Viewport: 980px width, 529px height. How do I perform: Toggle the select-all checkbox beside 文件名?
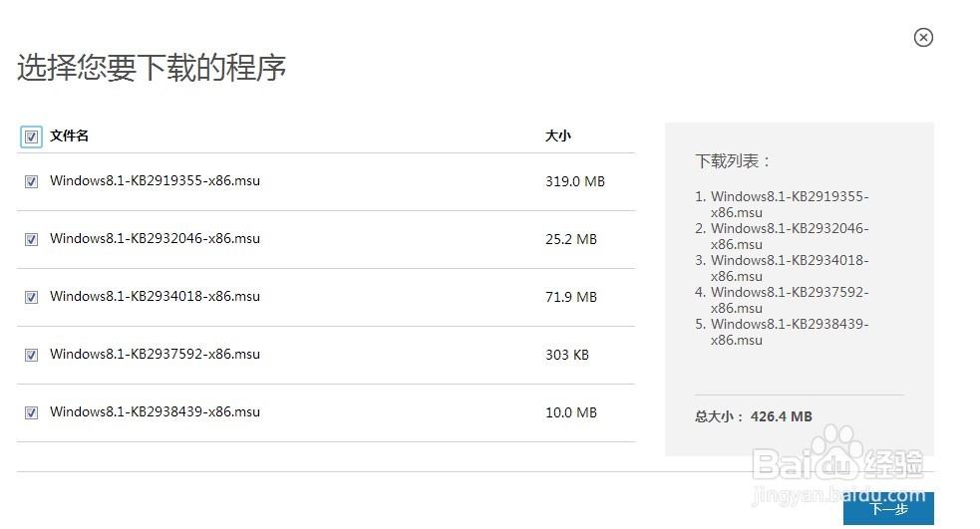click(x=31, y=136)
